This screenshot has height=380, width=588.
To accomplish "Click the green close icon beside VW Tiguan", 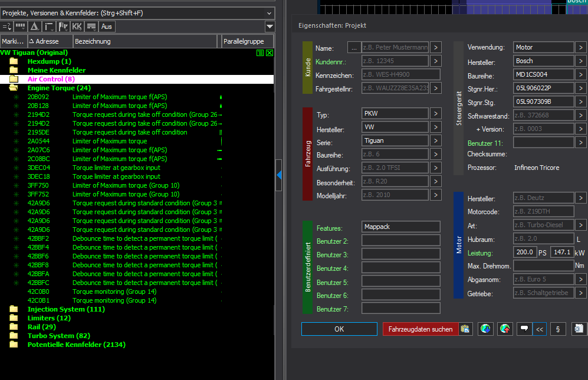I will tap(270, 53).
